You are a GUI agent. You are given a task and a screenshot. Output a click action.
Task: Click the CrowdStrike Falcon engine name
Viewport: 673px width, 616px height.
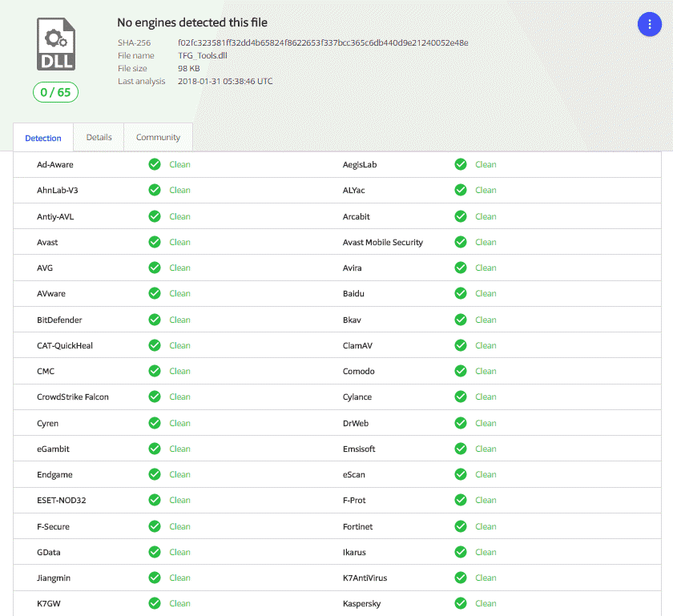pos(73,397)
